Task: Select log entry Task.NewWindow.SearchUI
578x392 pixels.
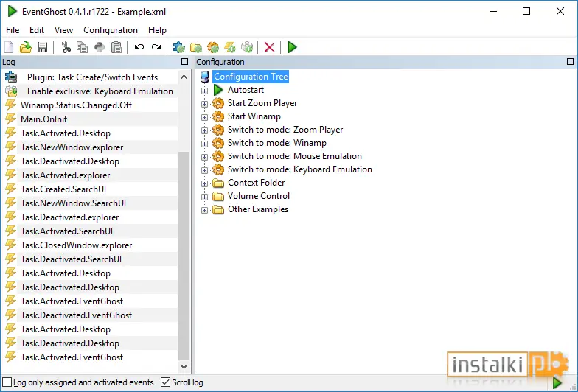Action: [74, 203]
